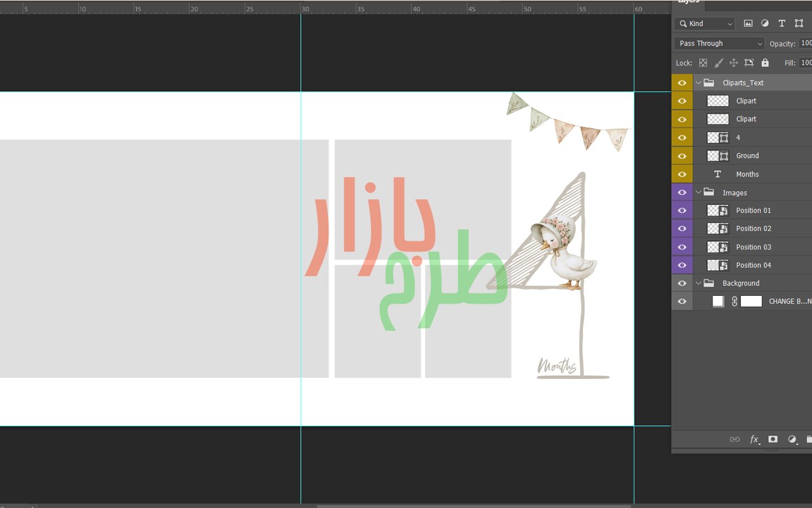812x508 pixels.
Task: Hide the Images group
Action: pyautogui.click(x=682, y=192)
